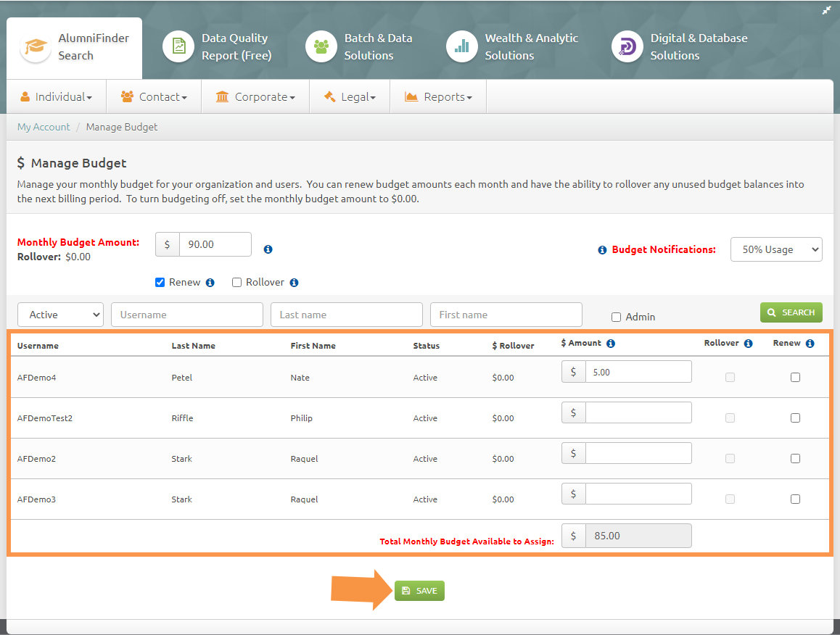Viewport: 840px width, 635px height.
Task: Click the info icon beside Monthly Budget Amount
Action: pyautogui.click(x=268, y=249)
